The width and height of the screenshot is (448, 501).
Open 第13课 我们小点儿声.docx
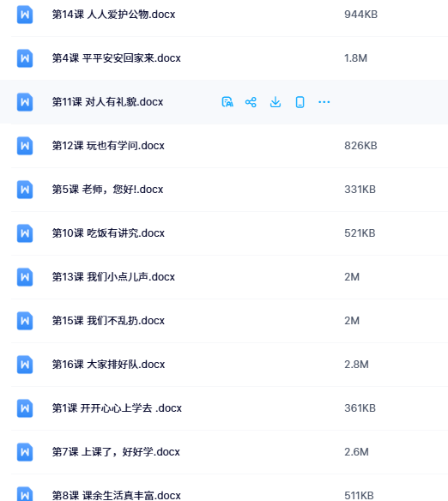click(x=113, y=277)
